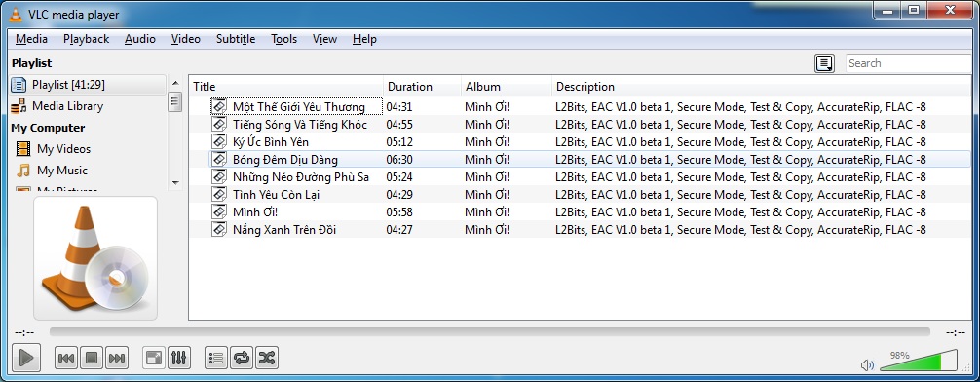Sort playlist by Album column header
Viewport: 980px width, 382px height.
point(507,87)
